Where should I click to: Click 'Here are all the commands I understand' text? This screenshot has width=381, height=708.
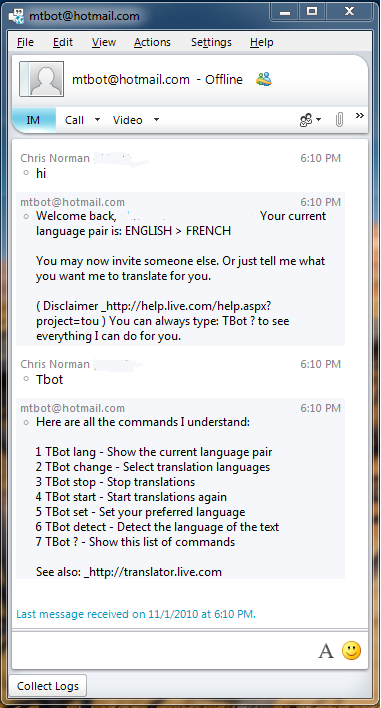pos(143,422)
